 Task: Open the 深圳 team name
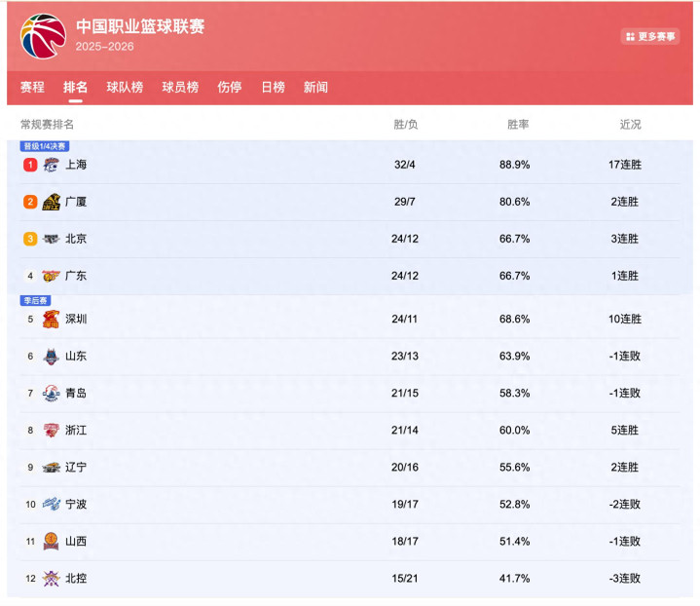(x=76, y=320)
